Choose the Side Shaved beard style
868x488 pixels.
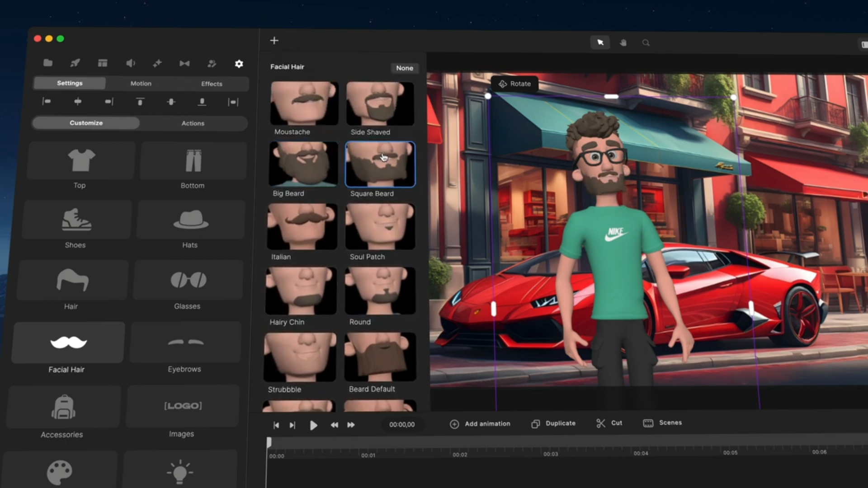tap(380, 103)
